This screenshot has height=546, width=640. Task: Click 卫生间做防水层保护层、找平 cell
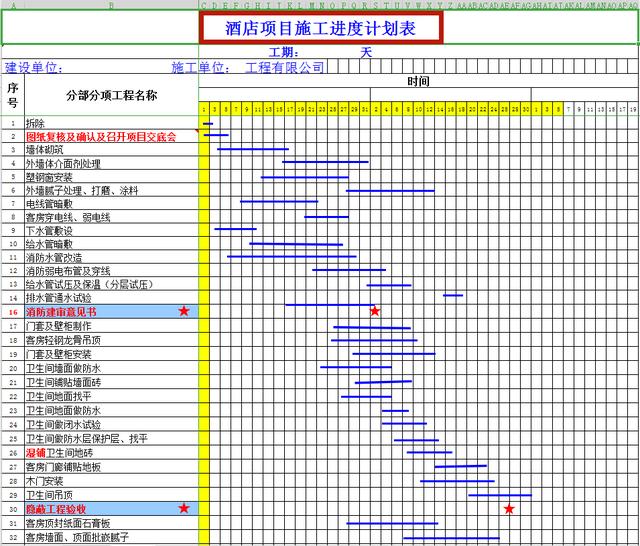(x=111, y=439)
